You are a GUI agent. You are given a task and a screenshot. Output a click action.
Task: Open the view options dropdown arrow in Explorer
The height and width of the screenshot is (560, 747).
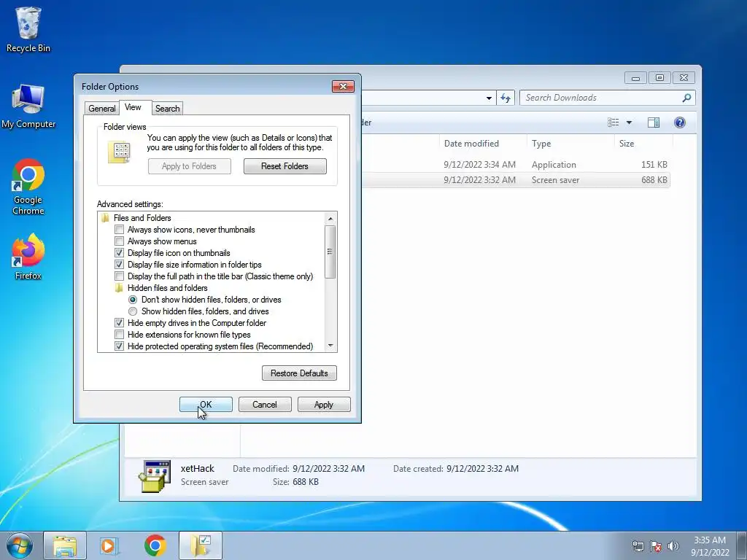click(x=629, y=122)
